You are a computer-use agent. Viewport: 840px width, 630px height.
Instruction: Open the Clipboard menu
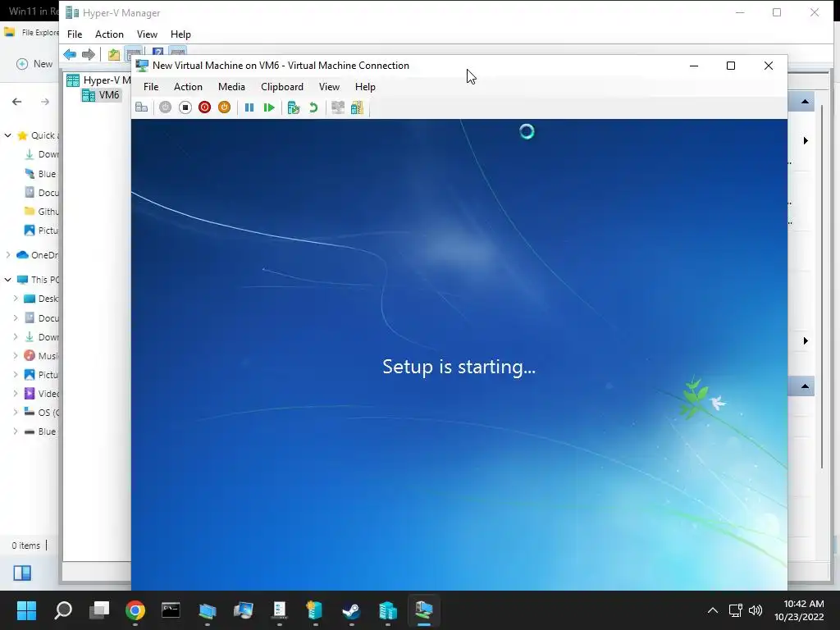(x=282, y=87)
